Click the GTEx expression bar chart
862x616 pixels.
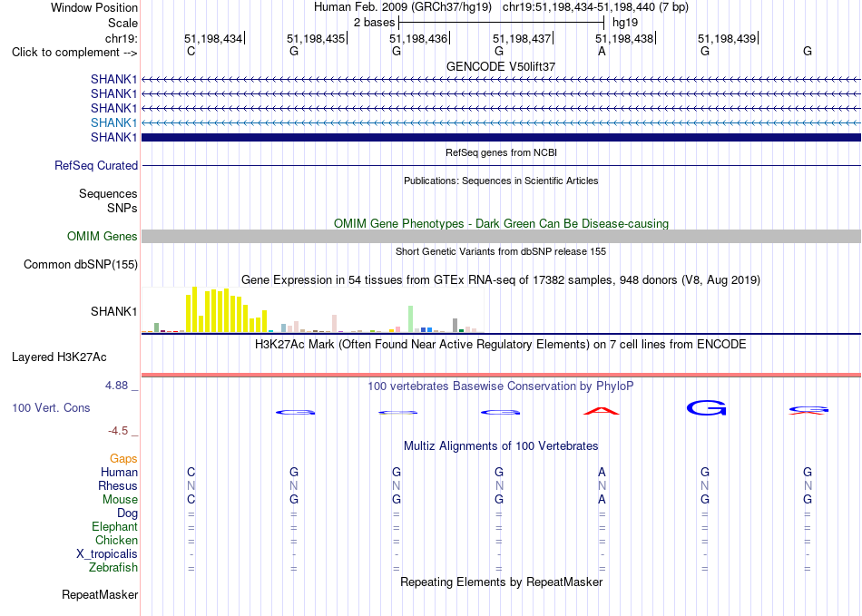pos(312,309)
